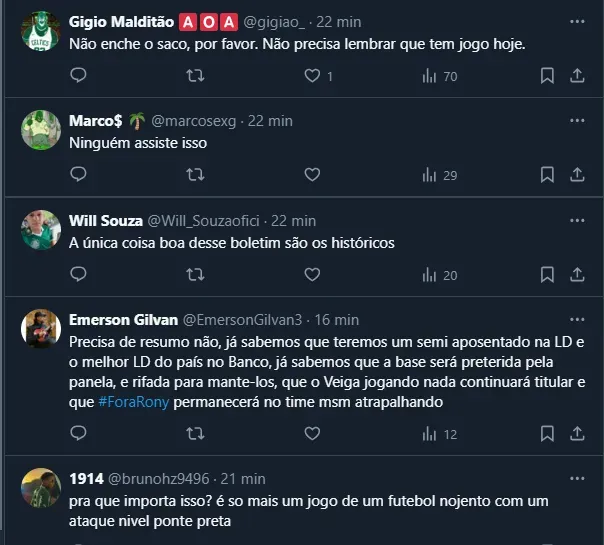The image size is (604, 545).
Task: Reply to Gigio Malditão's tweet
Action: pos(79,75)
